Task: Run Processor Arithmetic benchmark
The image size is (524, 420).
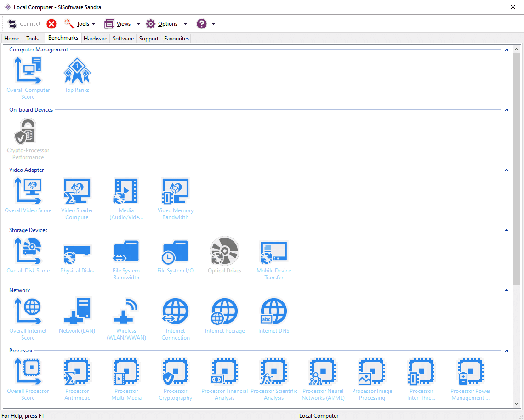Action: [x=77, y=379]
